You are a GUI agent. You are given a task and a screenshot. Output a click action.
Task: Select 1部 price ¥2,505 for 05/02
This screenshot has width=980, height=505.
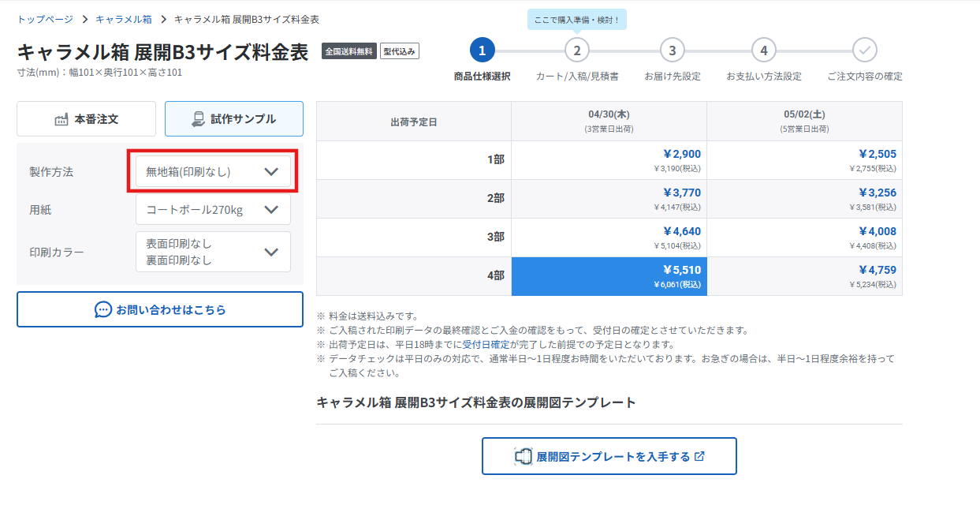805,160
